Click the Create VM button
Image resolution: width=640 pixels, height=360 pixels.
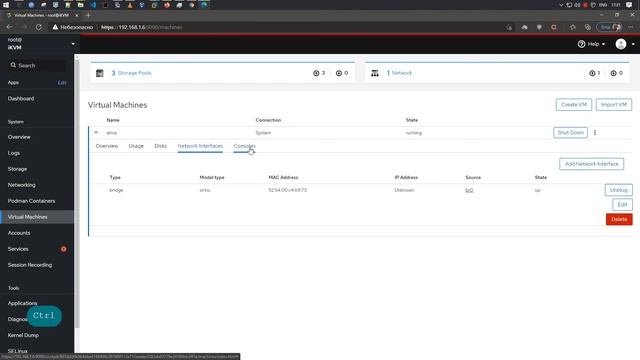click(573, 104)
